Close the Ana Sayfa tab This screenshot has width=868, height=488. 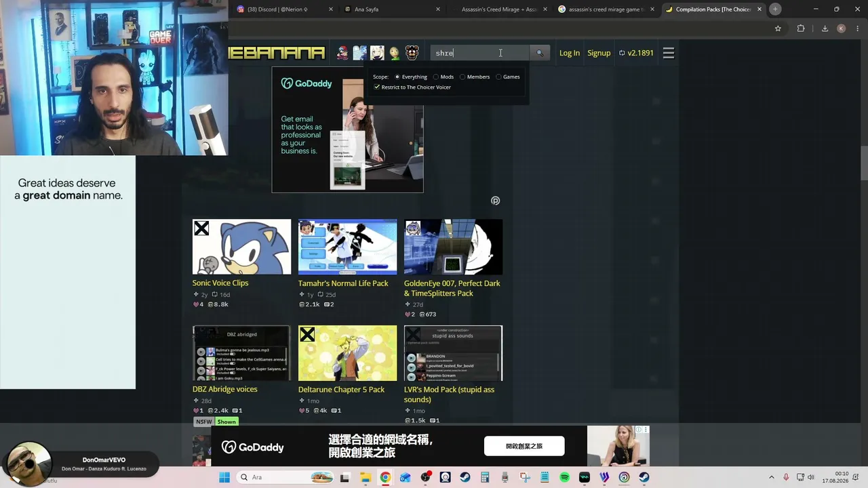coord(438,9)
